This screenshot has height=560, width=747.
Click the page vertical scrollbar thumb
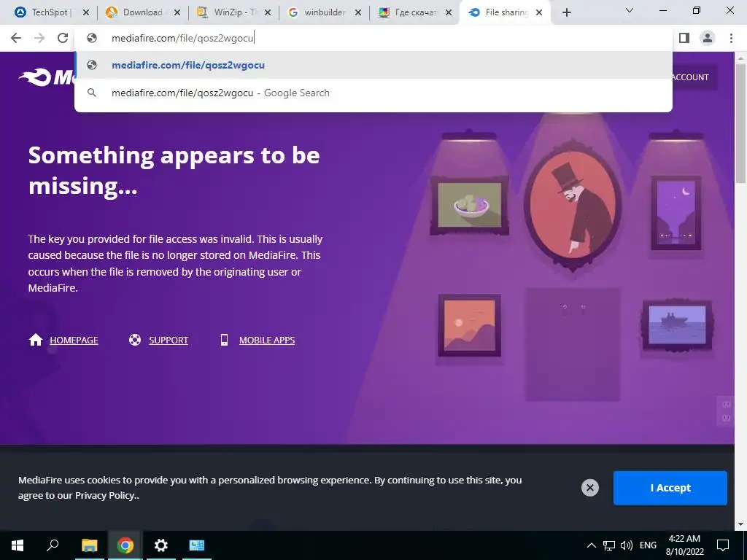[x=740, y=122]
